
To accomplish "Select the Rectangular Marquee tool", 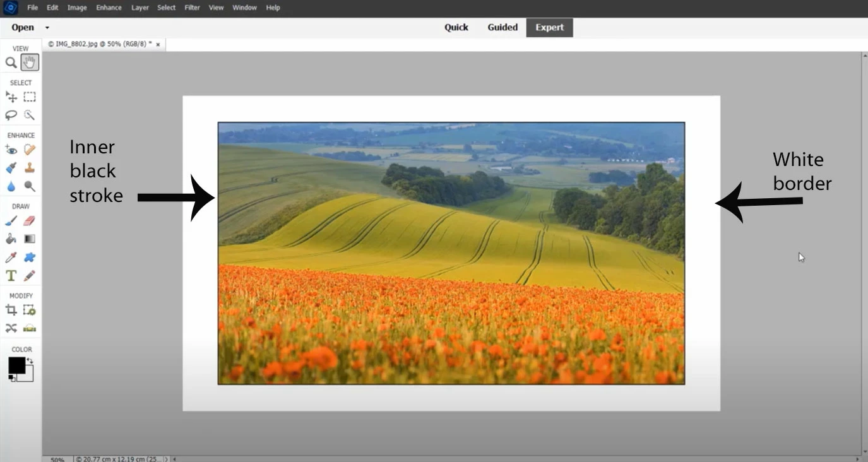I will 30,97.
